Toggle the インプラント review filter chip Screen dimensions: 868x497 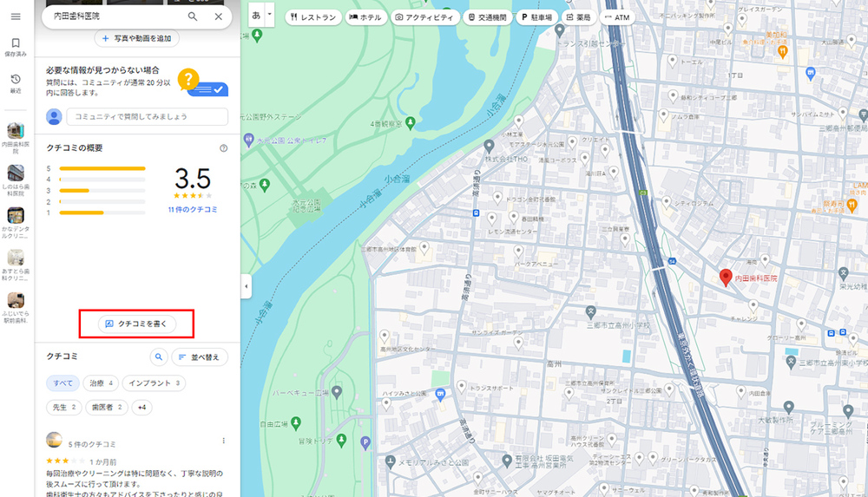coord(155,383)
